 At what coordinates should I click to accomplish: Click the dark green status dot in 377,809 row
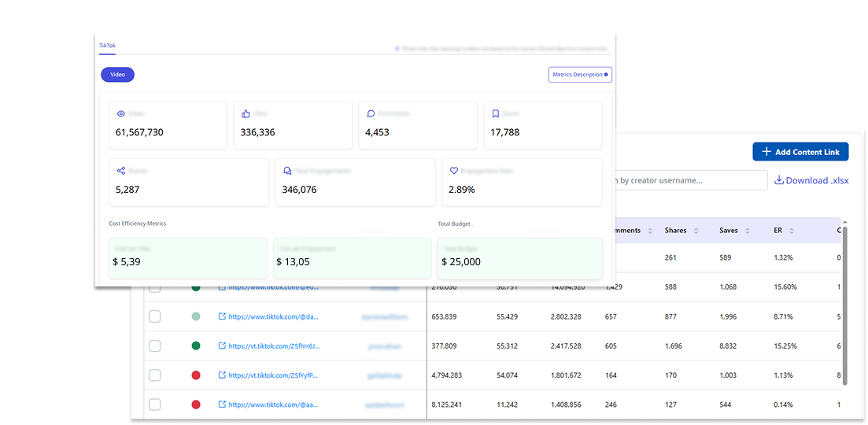(x=195, y=346)
